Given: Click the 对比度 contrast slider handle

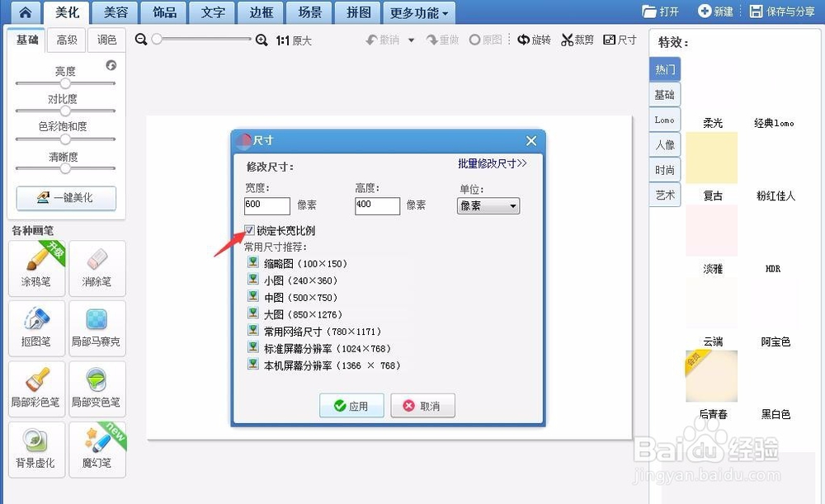Looking at the screenshot, I should pos(65,111).
